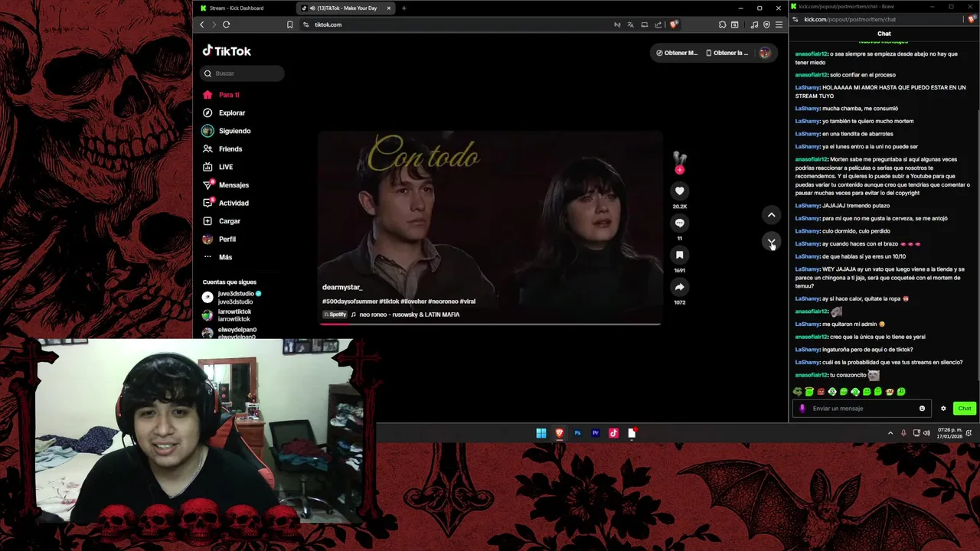Open clock and date in taskbar
This screenshot has width=980, height=551.
[950, 433]
